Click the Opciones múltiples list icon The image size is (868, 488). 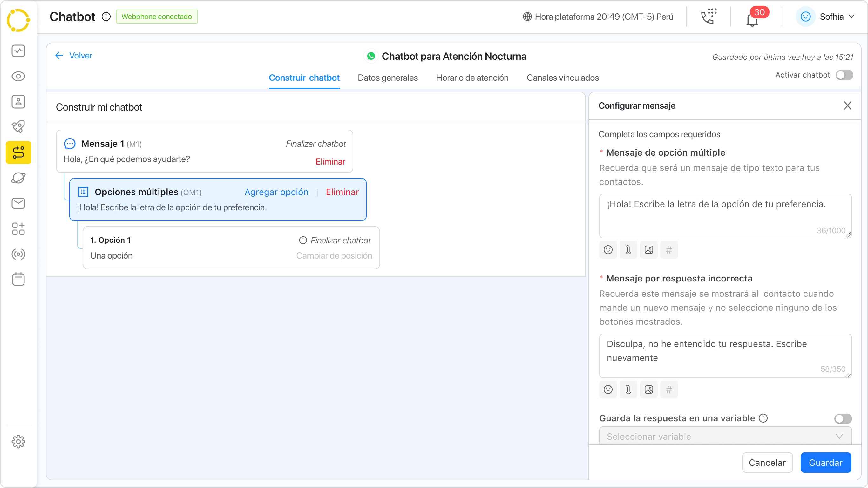click(83, 192)
